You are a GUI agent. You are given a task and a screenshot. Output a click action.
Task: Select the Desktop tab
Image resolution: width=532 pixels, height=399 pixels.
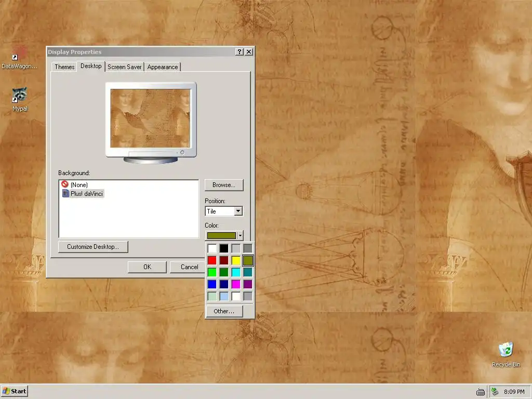pos(91,66)
